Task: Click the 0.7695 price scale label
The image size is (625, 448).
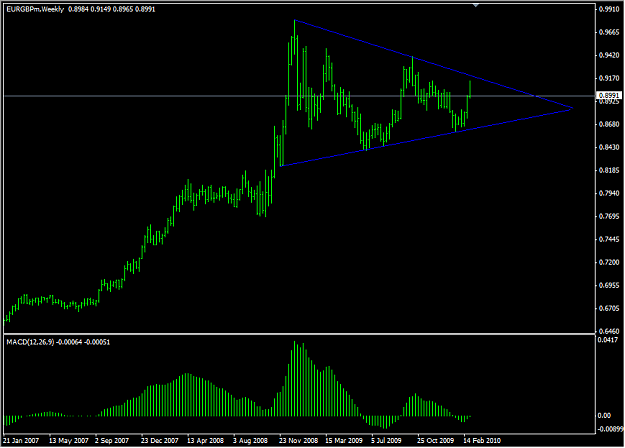Action: pyautogui.click(x=610, y=216)
